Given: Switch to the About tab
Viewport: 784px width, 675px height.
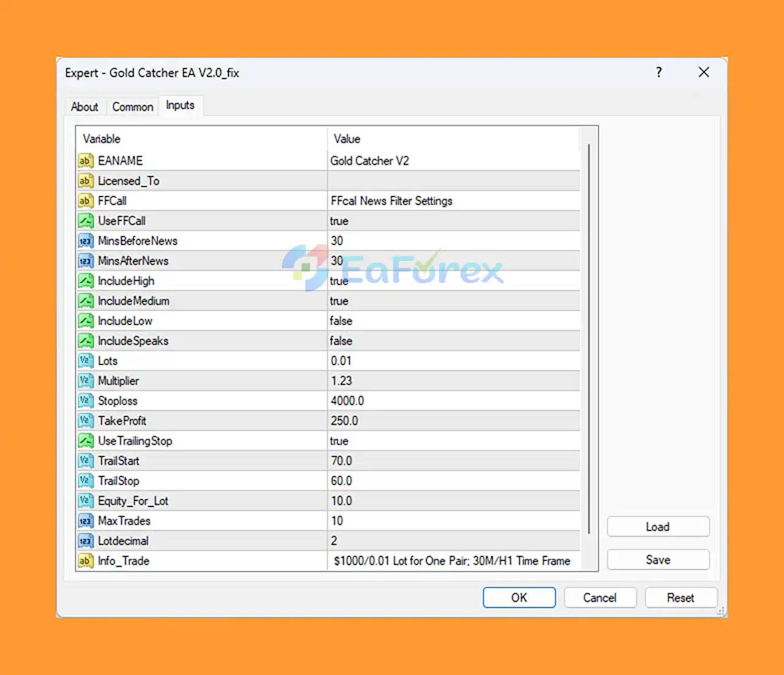Looking at the screenshot, I should 85,107.
